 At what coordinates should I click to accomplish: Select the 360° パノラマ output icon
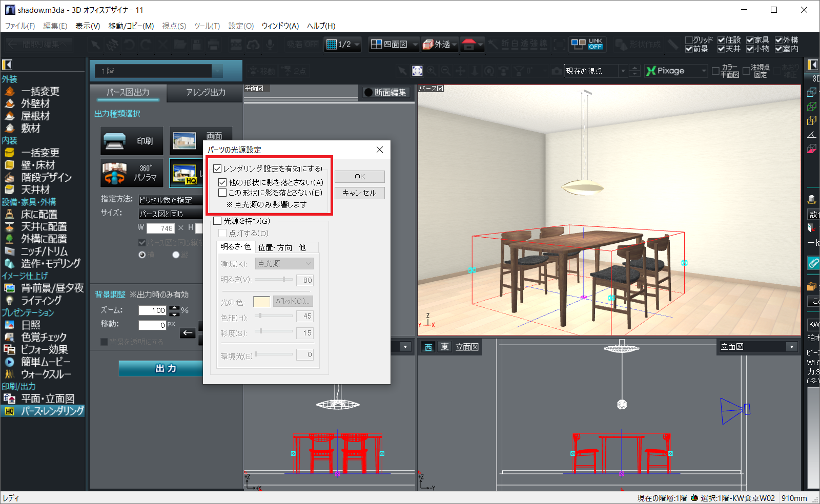(x=132, y=173)
